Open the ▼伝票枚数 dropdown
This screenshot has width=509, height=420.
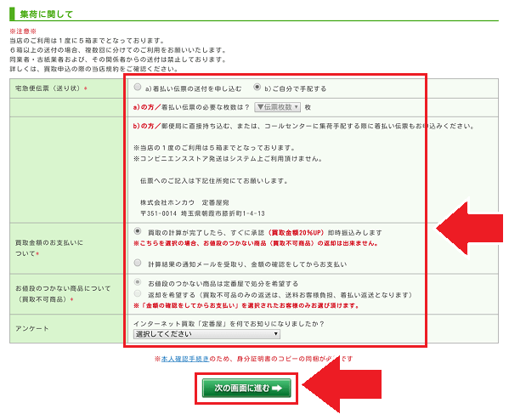click(x=278, y=107)
